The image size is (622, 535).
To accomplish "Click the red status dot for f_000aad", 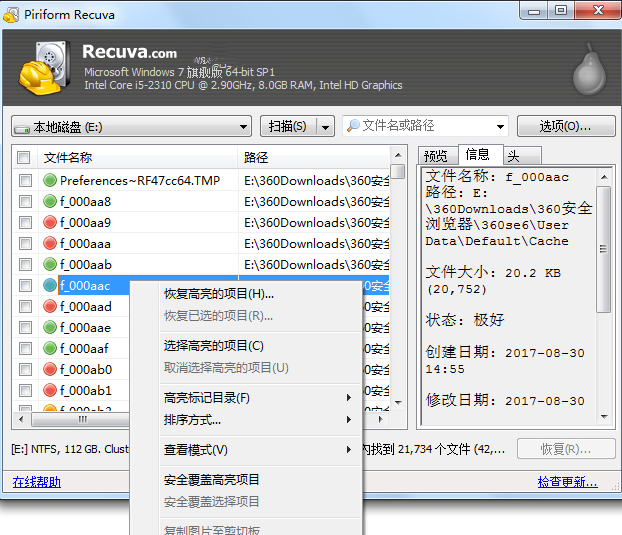I will [50, 306].
